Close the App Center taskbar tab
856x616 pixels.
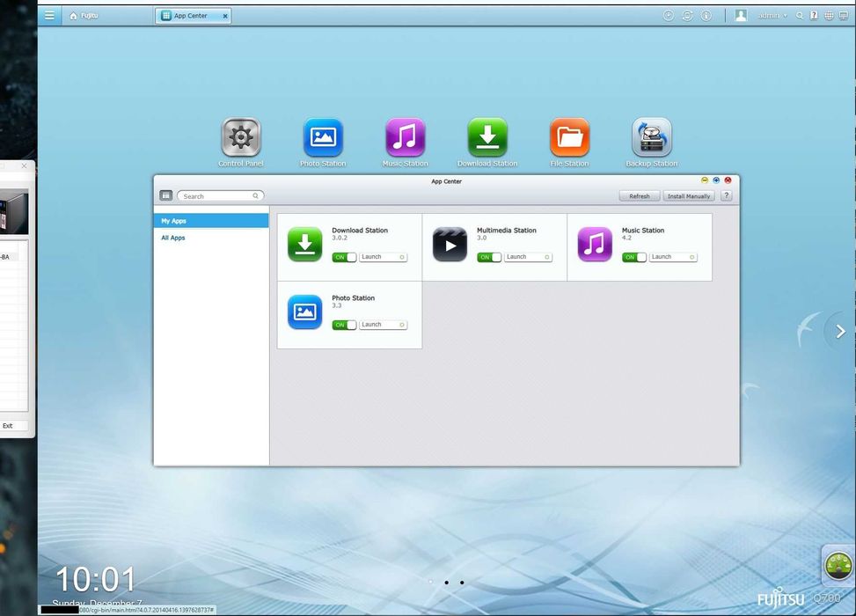[x=225, y=17]
